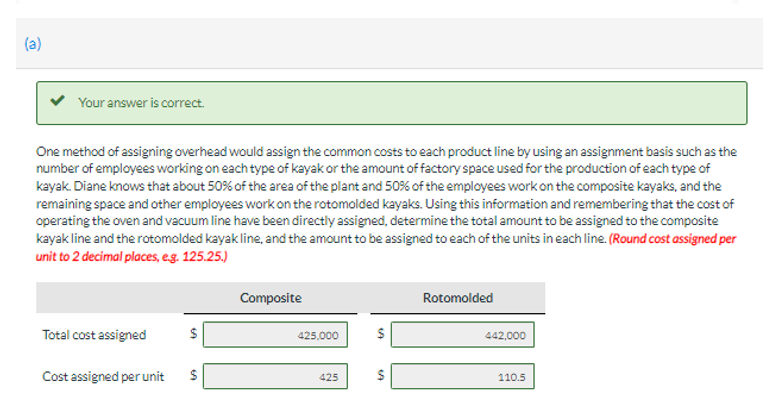Click the red rounding instruction text
Image resolution: width=776 pixels, height=409 pixels.
[x=386, y=248]
